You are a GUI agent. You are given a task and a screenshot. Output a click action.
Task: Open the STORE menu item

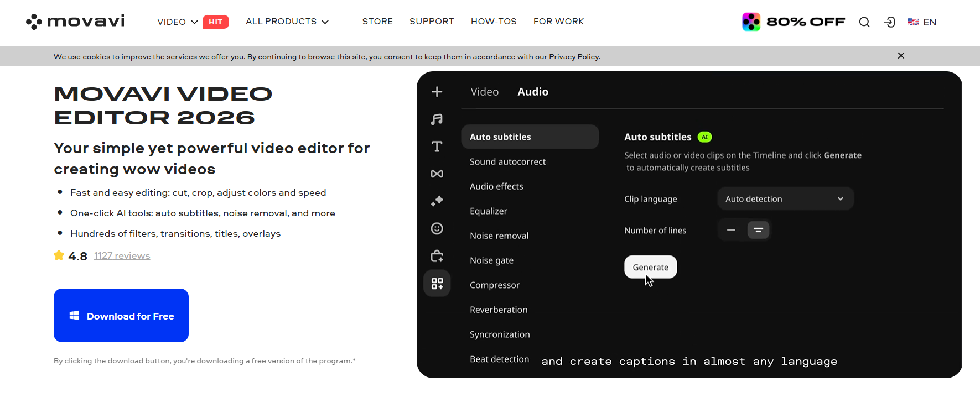pyautogui.click(x=377, y=22)
